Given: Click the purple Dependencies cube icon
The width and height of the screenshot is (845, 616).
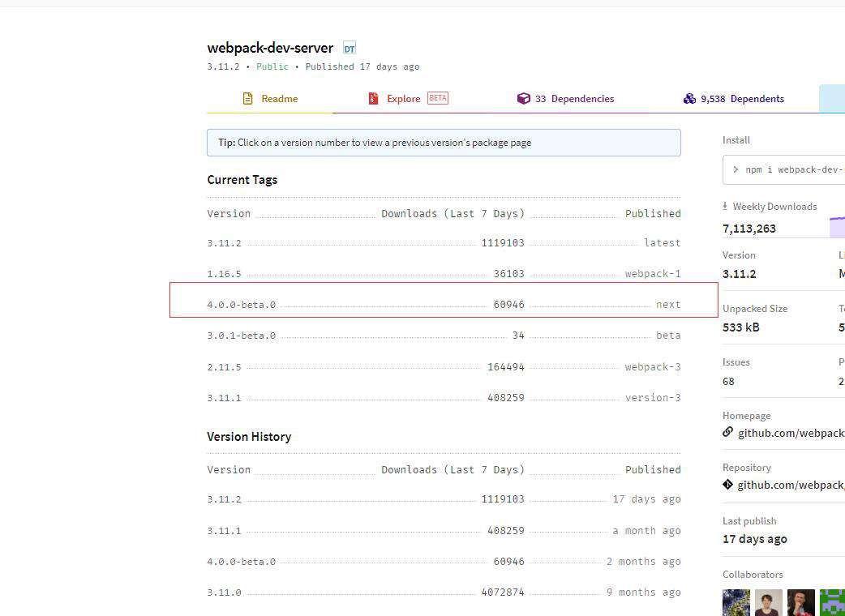Looking at the screenshot, I should click(523, 99).
